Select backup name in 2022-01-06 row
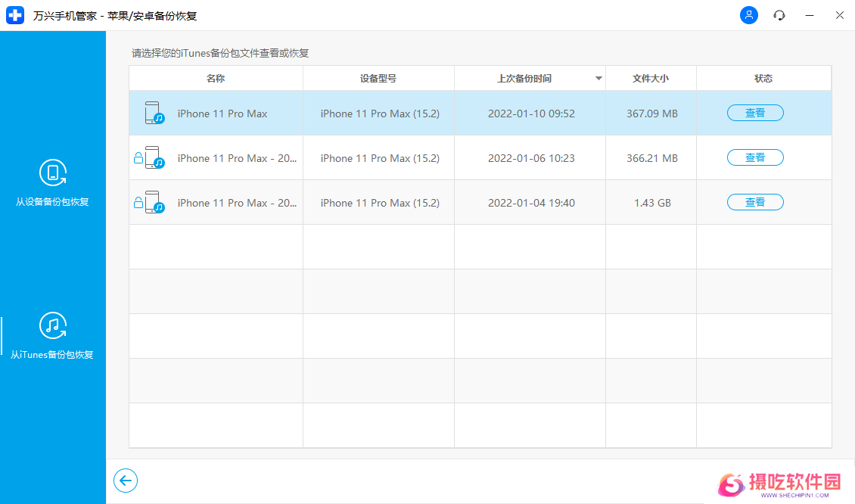The width and height of the screenshot is (855, 504). 237,158
